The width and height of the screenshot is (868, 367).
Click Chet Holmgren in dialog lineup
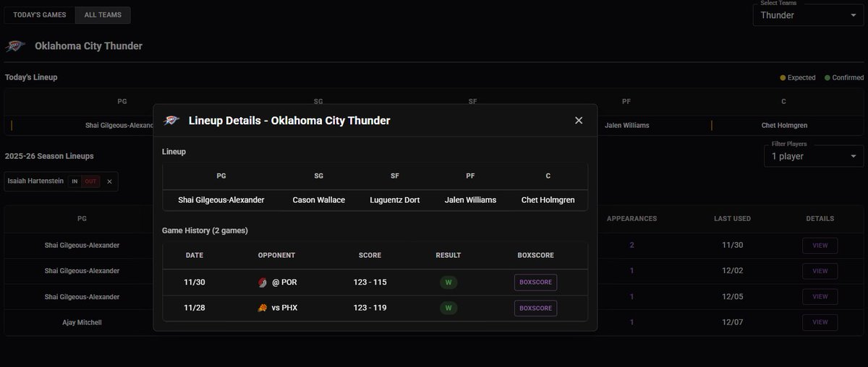click(x=548, y=200)
